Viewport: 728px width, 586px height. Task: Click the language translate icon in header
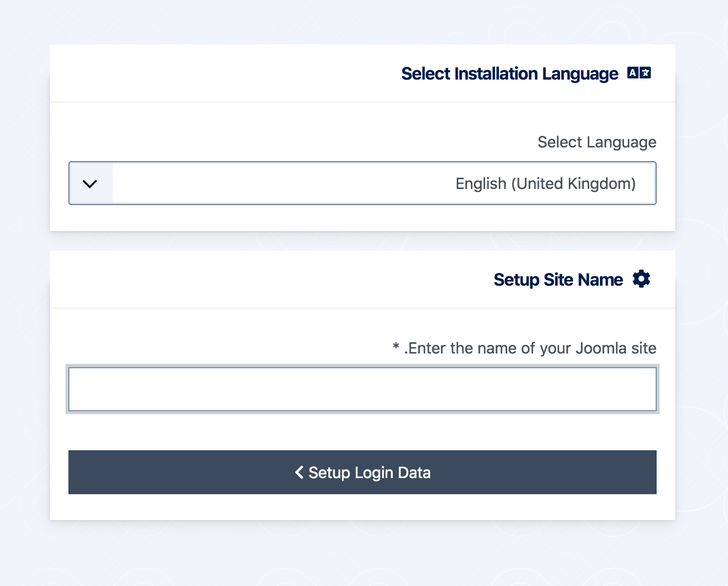[x=639, y=73]
